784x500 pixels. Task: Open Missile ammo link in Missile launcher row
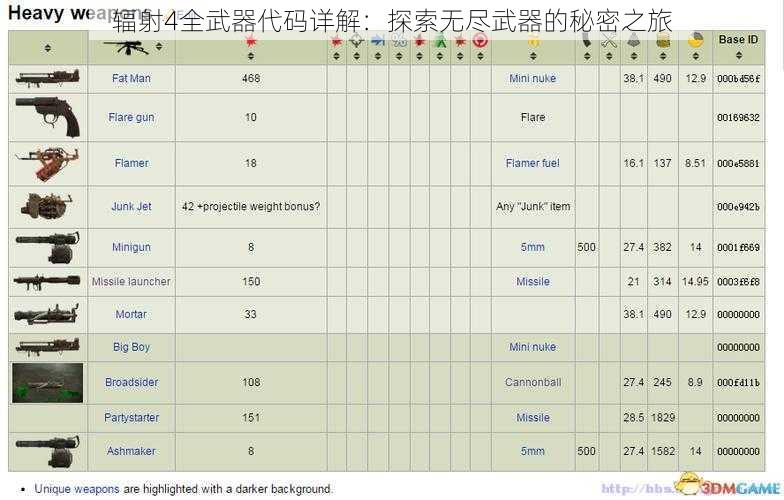click(x=533, y=282)
